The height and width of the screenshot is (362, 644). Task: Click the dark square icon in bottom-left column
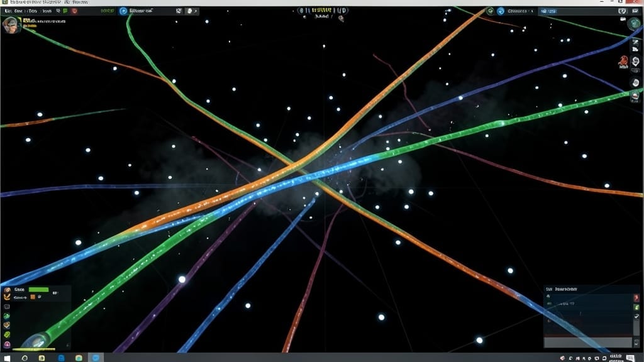(7, 307)
